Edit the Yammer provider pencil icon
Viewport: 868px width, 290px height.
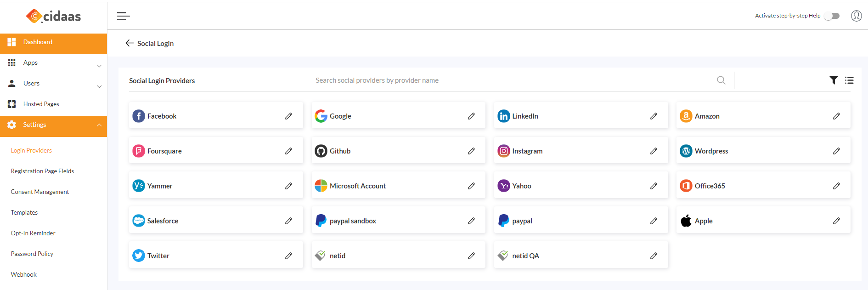tap(288, 186)
